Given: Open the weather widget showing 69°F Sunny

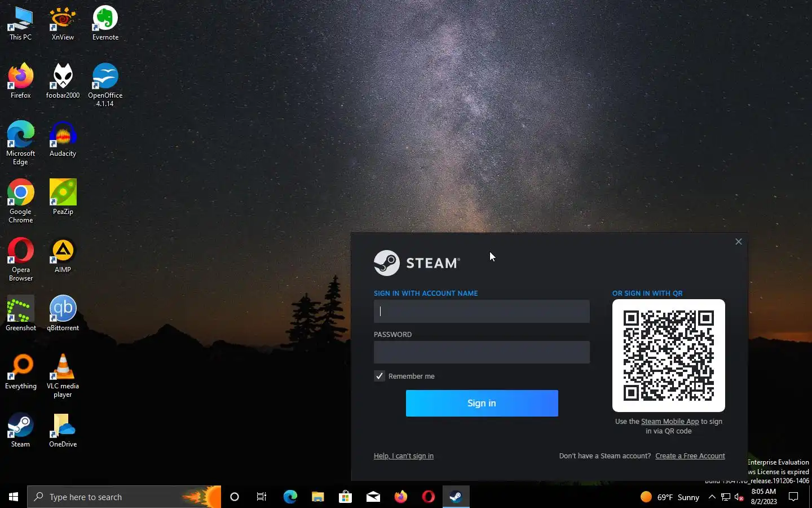Looking at the screenshot, I should pyautogui.click(x=670, y=497).
